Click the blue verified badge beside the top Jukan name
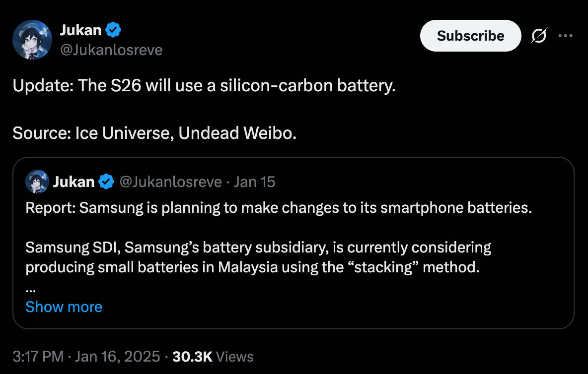The width and height of the screenshot is (588, 374). [114, 30]
